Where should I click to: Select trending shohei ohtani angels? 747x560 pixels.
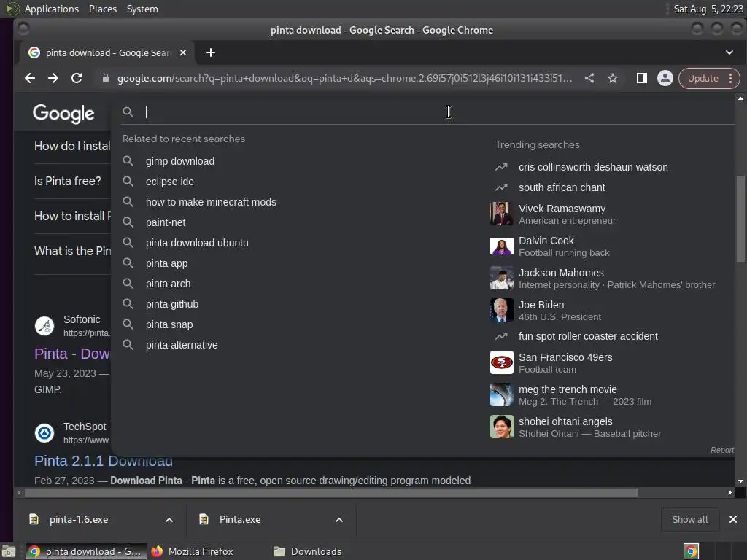point(589,427)
